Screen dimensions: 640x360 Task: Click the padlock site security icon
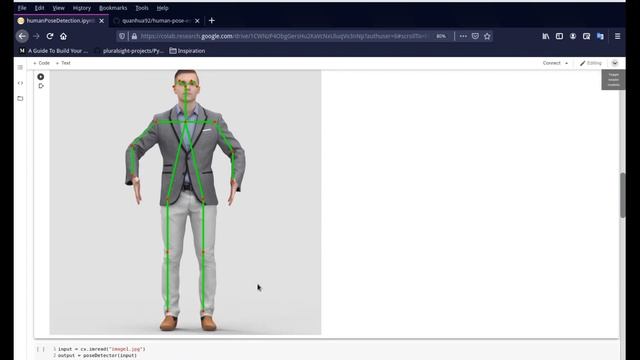(x=134, y=36)
